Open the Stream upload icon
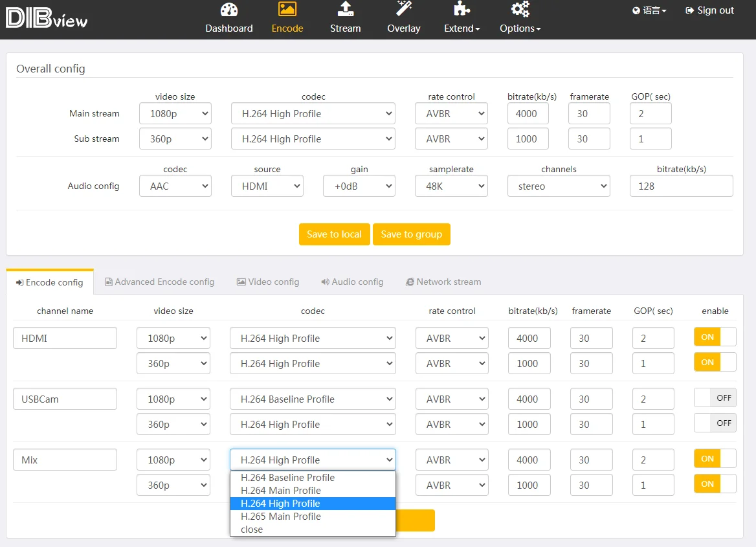 click(345, 9)
